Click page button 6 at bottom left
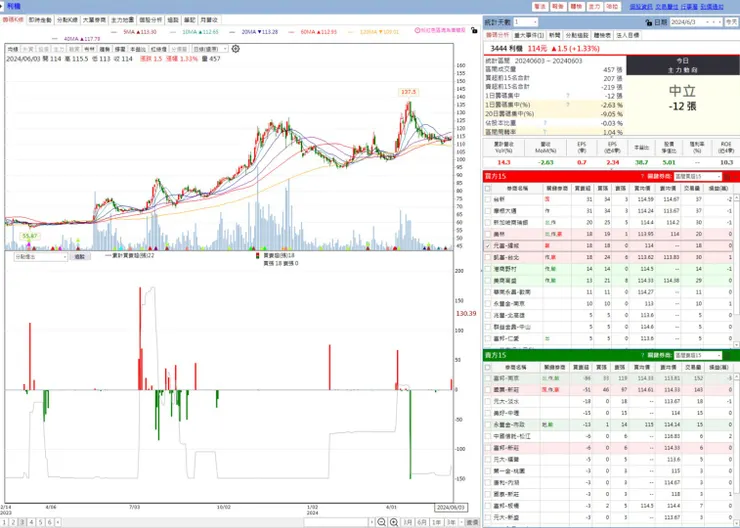Image resolution: width=740 pixels, height=528 pixels. click(x=49, y=522)
